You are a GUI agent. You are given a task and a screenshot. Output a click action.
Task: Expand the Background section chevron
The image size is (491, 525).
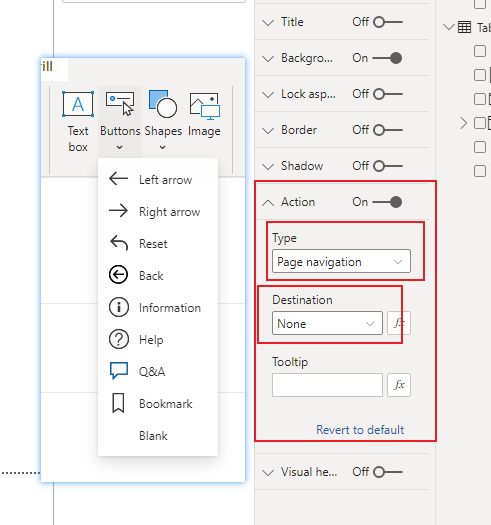pyautogui.click(x=268, y=59)
